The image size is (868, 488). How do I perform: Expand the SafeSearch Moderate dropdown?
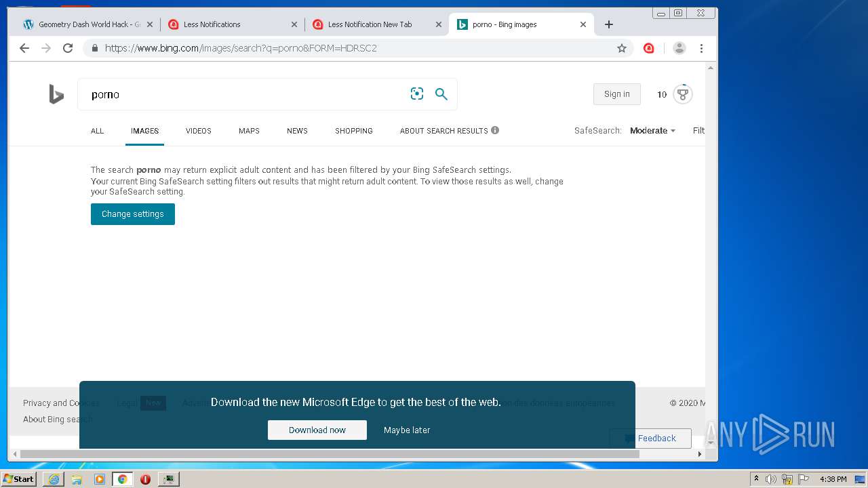[x=652, y=131]
